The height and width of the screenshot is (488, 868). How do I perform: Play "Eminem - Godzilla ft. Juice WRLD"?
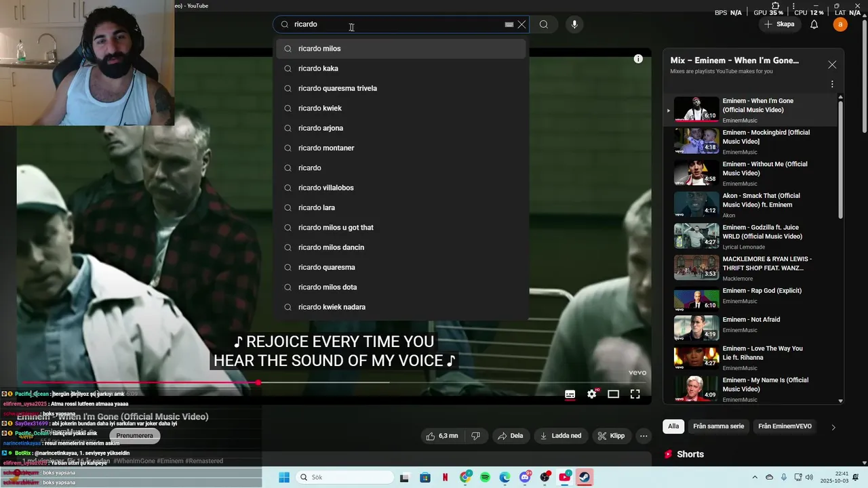tap(751, 236)
